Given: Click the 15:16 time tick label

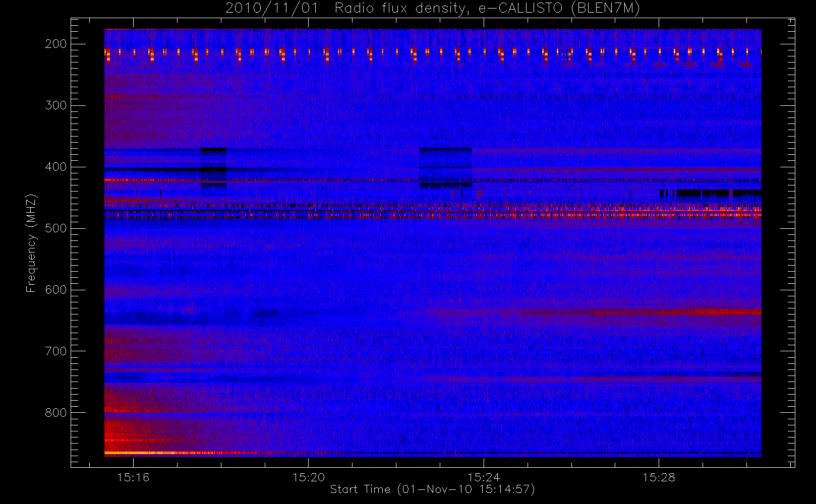Looking at the screenshot, I should point(133,477).
